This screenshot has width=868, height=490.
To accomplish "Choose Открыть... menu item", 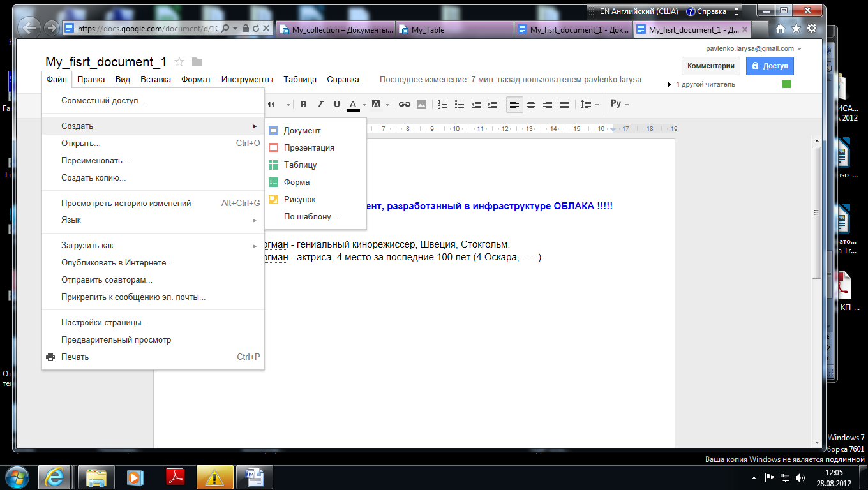I will tap(153, 144).
